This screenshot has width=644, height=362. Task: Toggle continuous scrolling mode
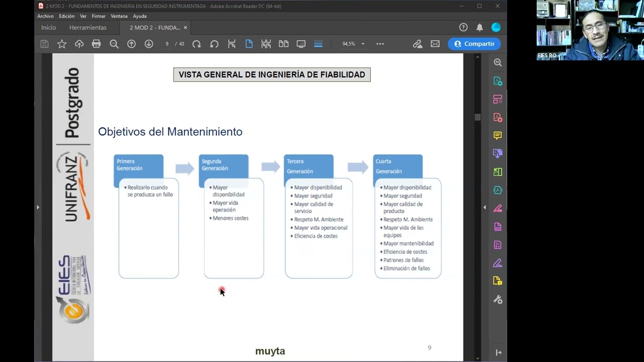tap(318, 44)
